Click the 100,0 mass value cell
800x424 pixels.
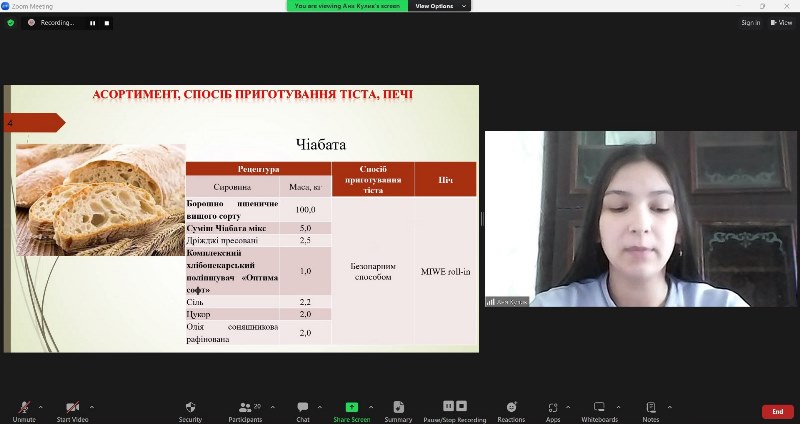(x=305, y=210)
